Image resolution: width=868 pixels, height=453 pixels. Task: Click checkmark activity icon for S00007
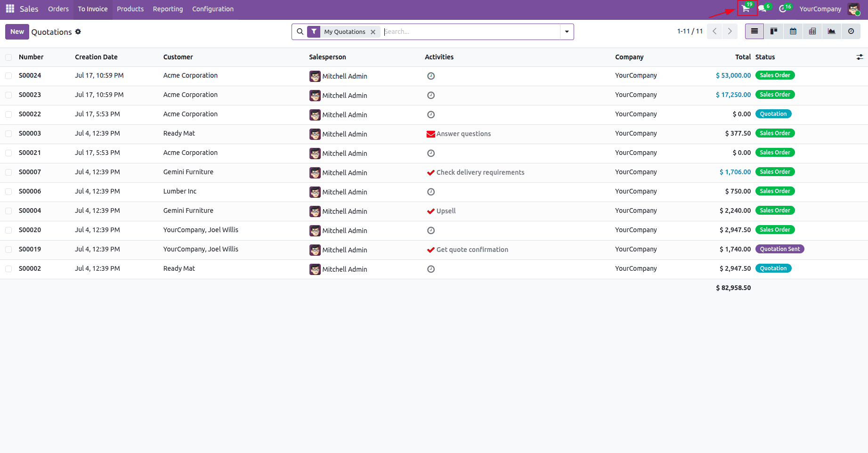pos(430,173)
